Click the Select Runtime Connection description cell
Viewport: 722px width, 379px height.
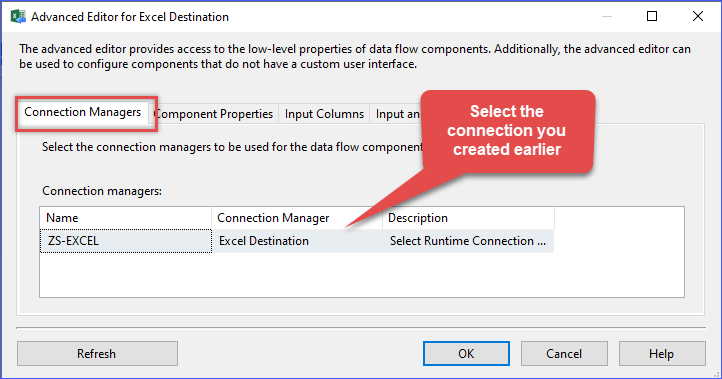click(x=468, y=241)
